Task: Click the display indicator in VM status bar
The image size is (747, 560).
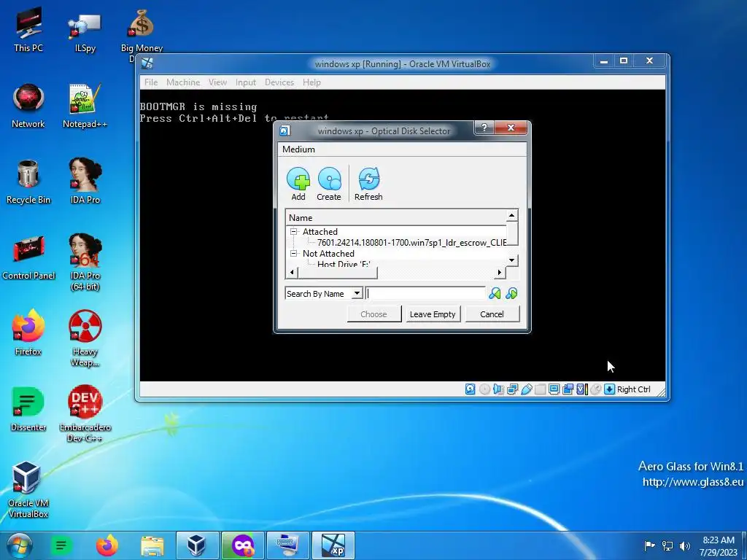Action: pyautogui.click(x=554, y=389)
